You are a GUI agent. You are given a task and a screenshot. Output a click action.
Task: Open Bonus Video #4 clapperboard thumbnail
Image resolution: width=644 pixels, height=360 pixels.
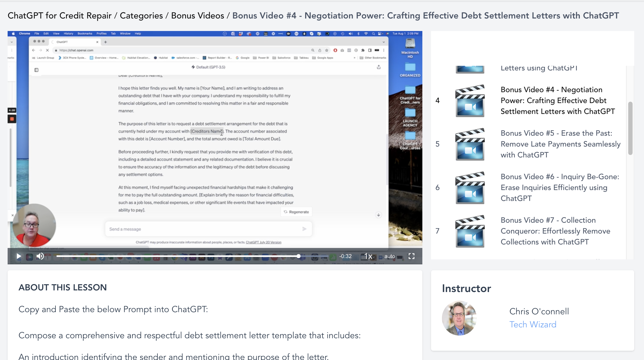click(x=470, y=101)
